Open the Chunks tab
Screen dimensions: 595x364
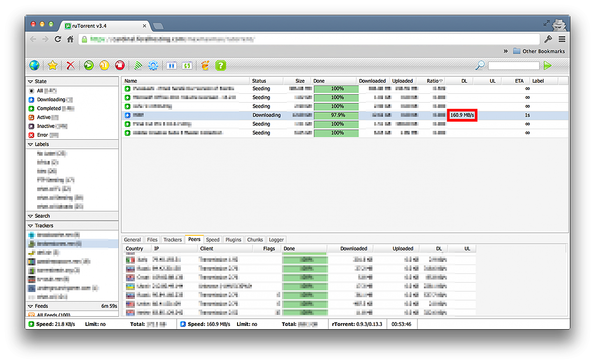tap(255, 240)
